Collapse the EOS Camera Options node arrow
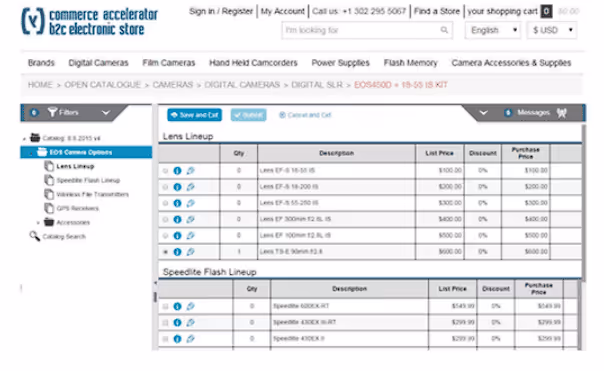The width and height of the screenshot is (604, 371). [x=31, y=153]
